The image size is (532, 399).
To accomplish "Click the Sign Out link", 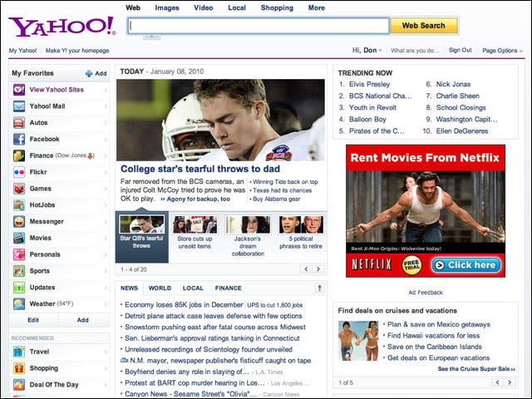I will point(460,50).
